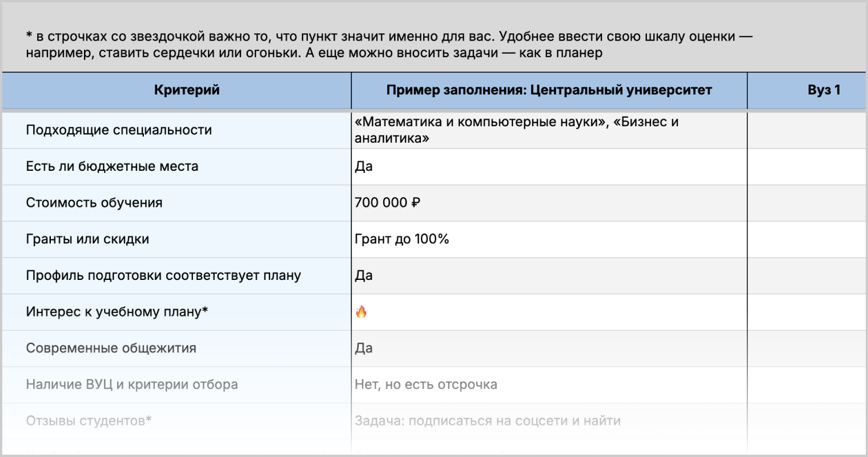Viewport: 868px width, 457px height.
Task: Click the "Стоимость обучения" criterion cell
Action: (x=94, y=203)
